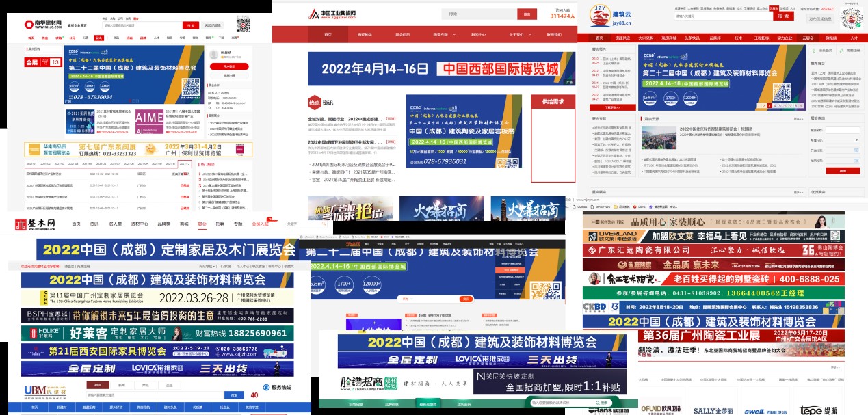868x415 pixels.
Task: Click the 整木网 logo in the left panel
Action: [x=32, y=224]
